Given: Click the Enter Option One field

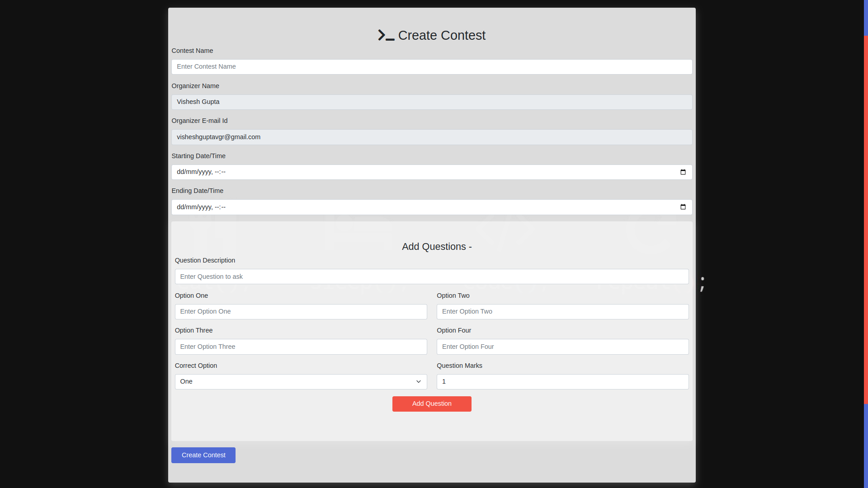Looking at the screenshot, I should click(x=301, y=312).
